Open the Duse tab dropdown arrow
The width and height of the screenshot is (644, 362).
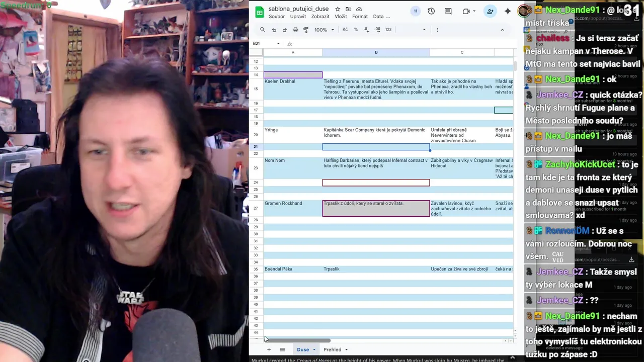(x=314, y=349)
